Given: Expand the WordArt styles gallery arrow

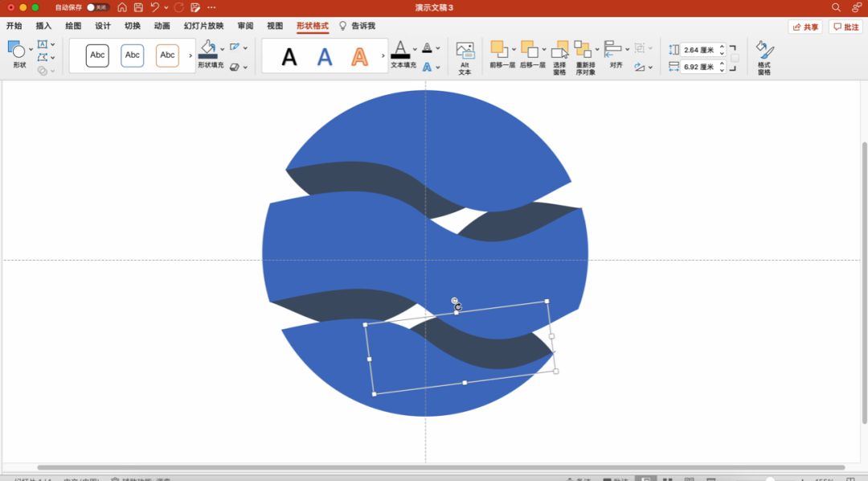Looking at the screenshot, I should tap(383, 55).
